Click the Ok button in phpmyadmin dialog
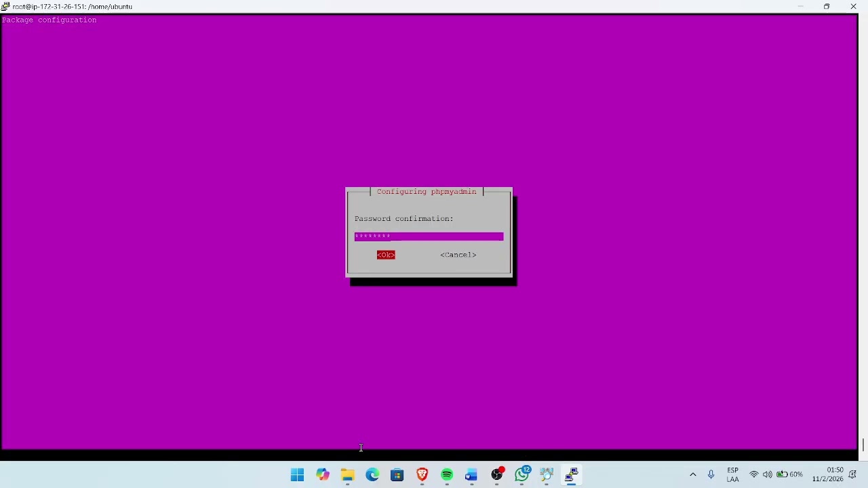Image resolution: width=868 pixels, height=488 pixels. click(x=386, y=255)
